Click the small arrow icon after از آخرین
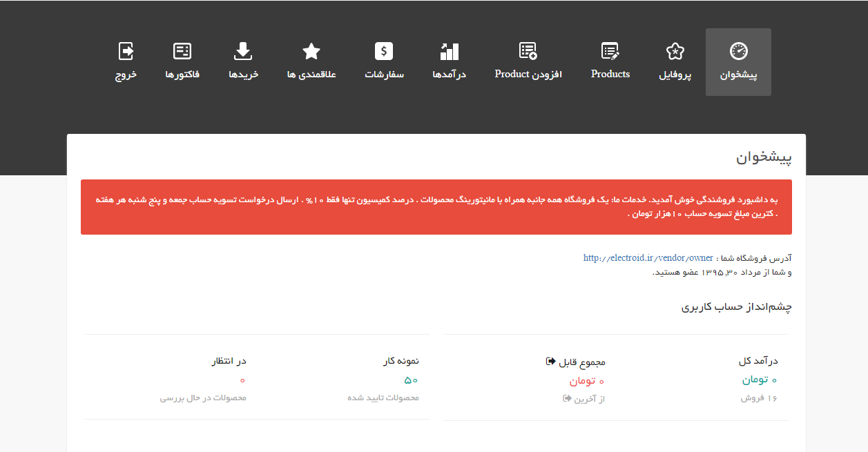868x452 pixels. click(x=567, y=398)
